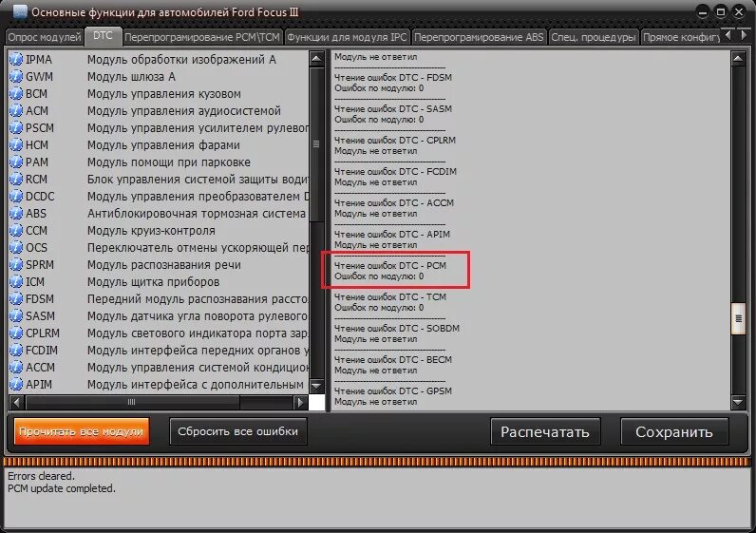Click the info icon beside PSCM
Screen dimensions: 756x533
coord(16,128)
